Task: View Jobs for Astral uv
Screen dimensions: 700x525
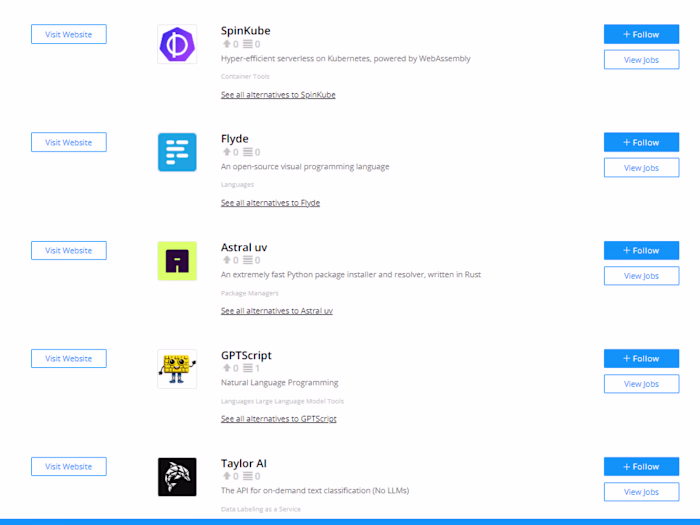Action: click(642, 276)
